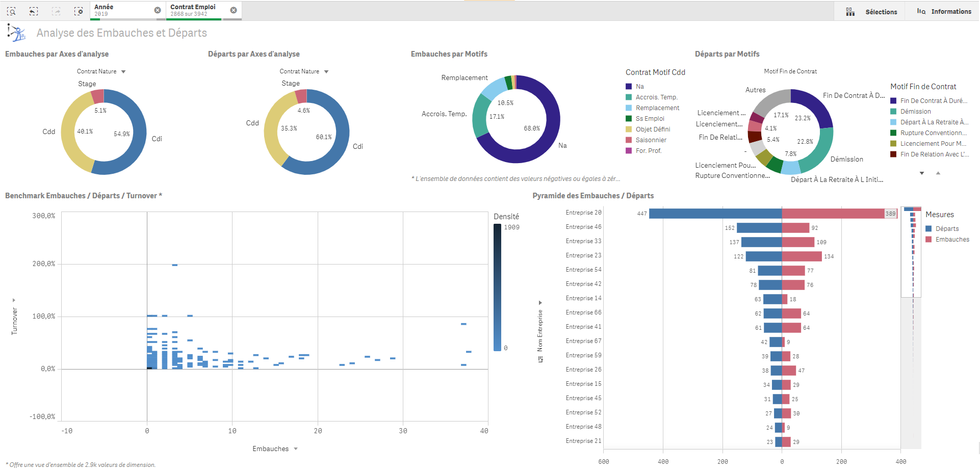This screenshot has width=980, height=473.
Task: Select Saisonnier in Contrat Motif Cdd legend
Action: click(x=651, y=140)
